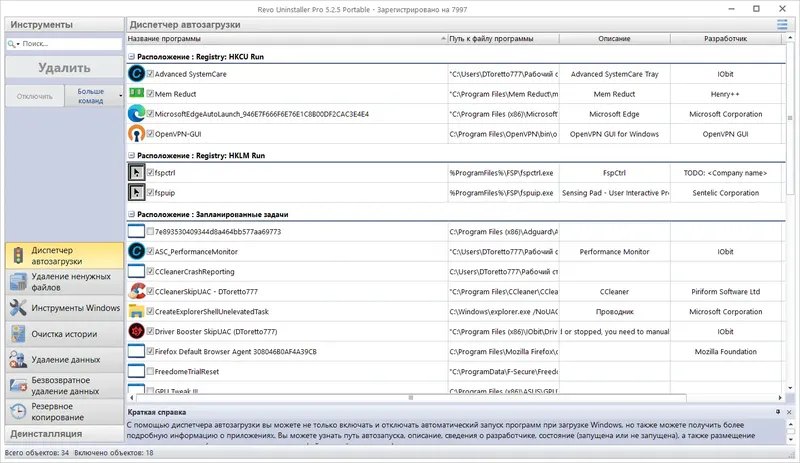Enable the 7e893530409344d8a464bb577aa69773 task checkbox
This screenshot has height=463, width=800.
coord(150,231)
